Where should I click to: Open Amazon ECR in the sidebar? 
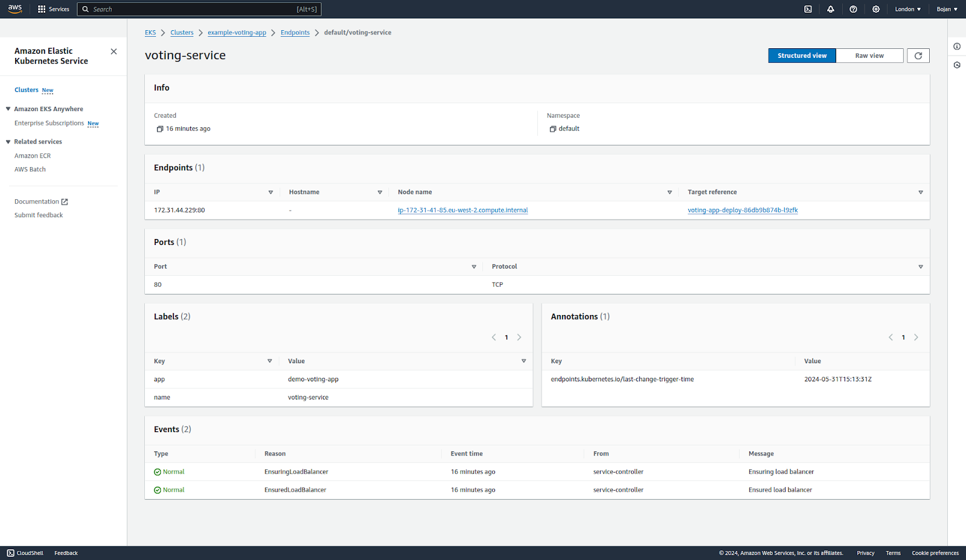[33, 156]
